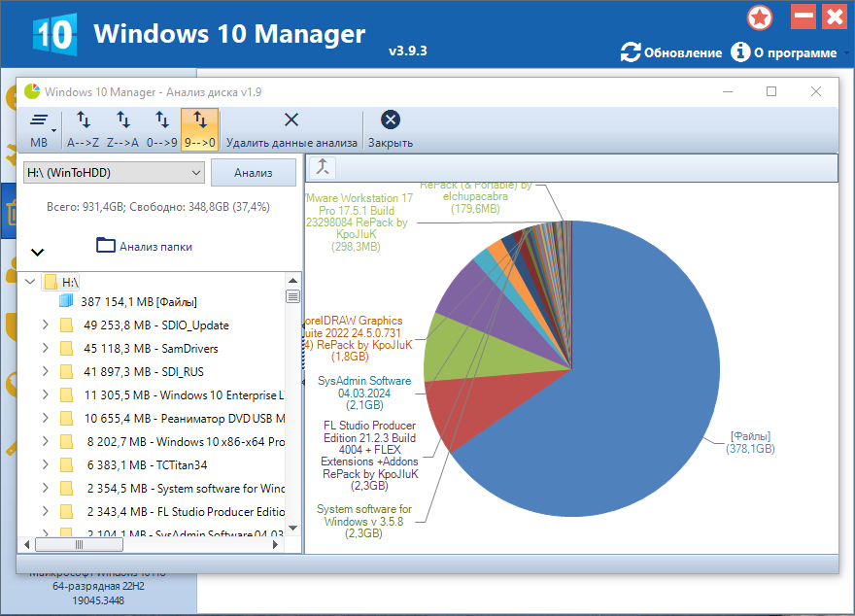Go up one level in chart
Viewport: 855px width, 616px height.
tap(323, 167)
